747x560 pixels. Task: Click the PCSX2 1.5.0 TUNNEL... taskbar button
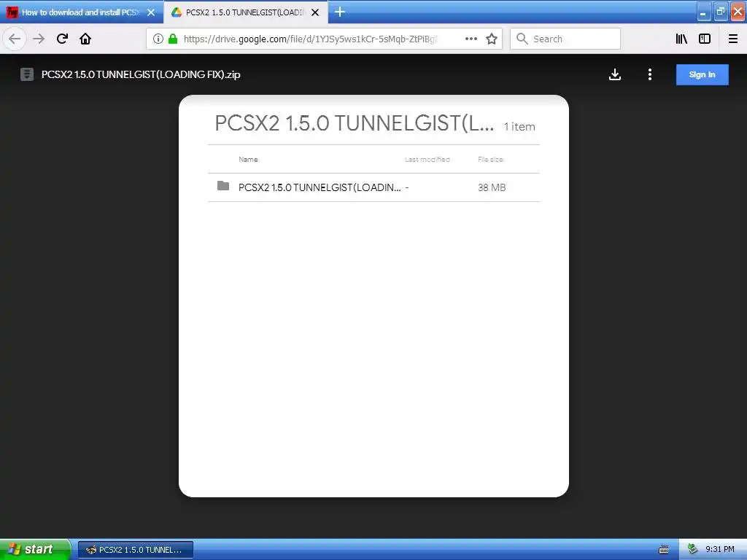pyautogui.click(x=136, y=550)
